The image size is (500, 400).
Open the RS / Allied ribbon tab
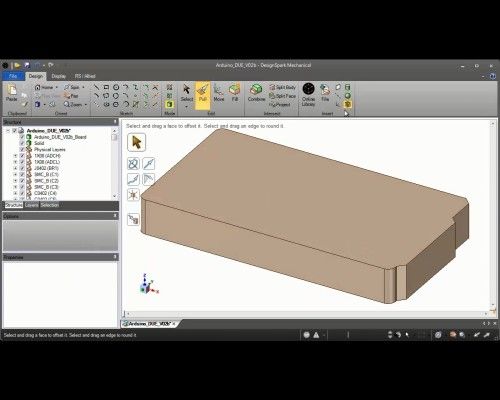[85, 76]
